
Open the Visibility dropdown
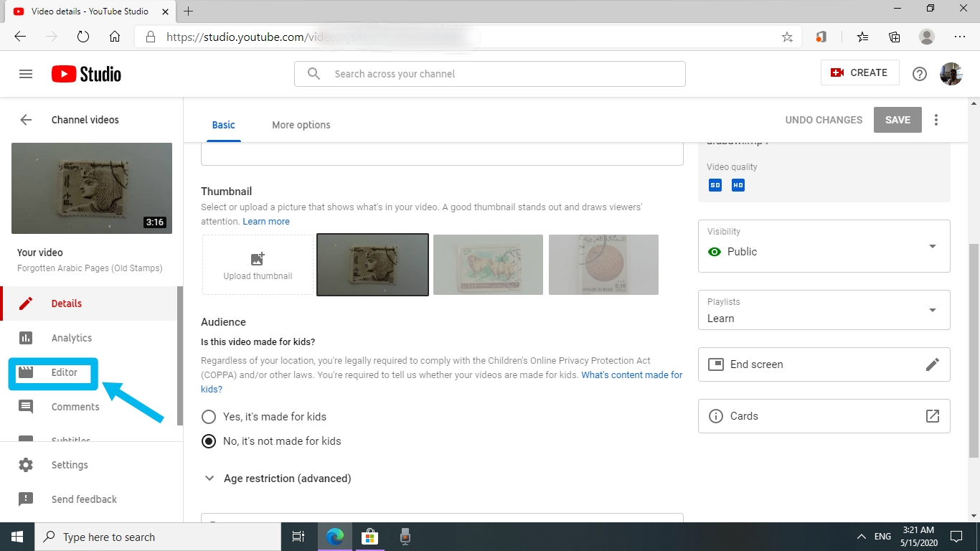pos(824,246)
